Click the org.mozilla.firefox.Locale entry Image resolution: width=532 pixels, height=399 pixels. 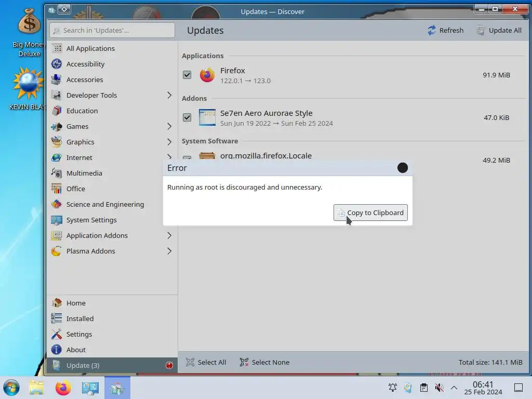[265, 156]
